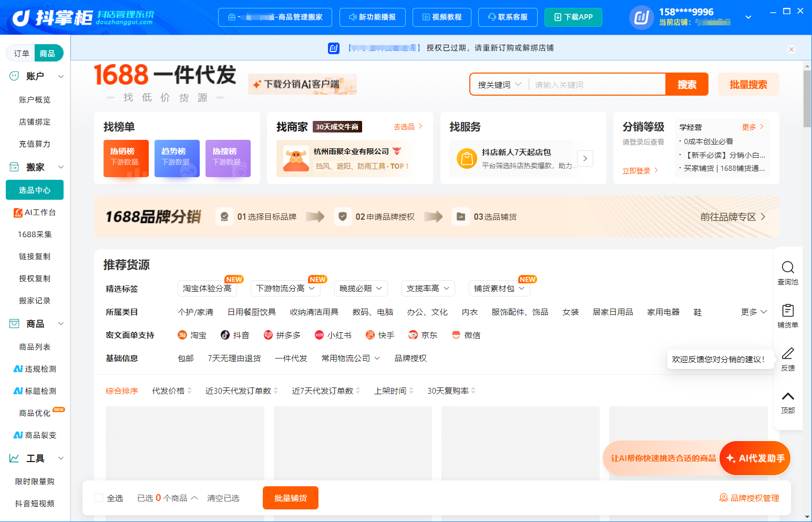Click the vertical scrollbar thumb
Viewport: 812px width, 522px height.
click(807, 99)
